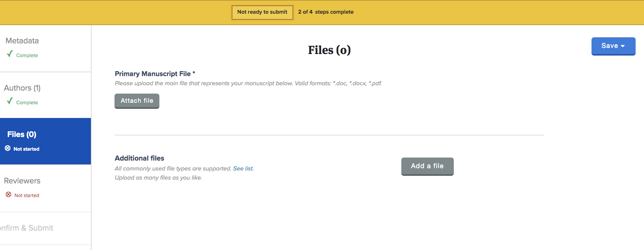This screenshot has width=644, height=250.
Task: Open the Confirm & Submit step
Action: tap(45, 228)
